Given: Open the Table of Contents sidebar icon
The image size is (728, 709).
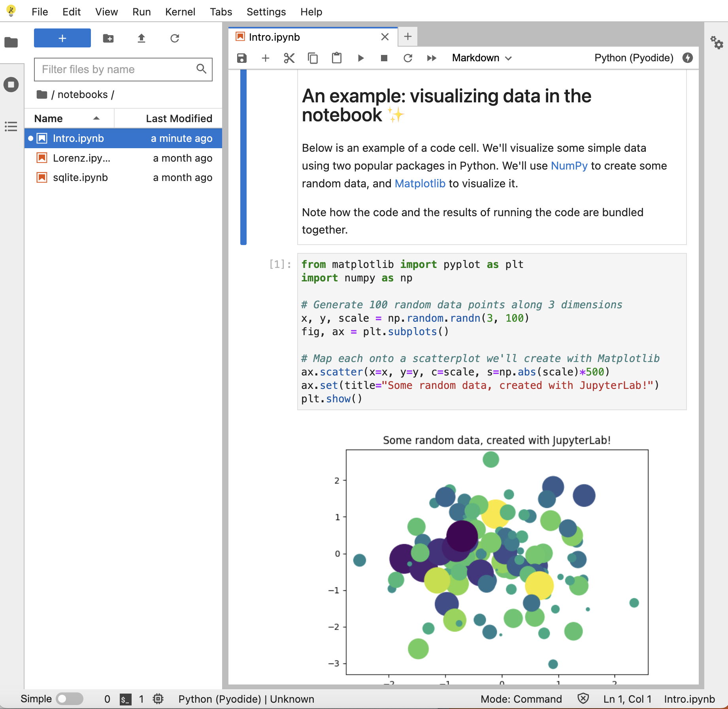Looking at the screenshot, I should [x=11, y=126].
